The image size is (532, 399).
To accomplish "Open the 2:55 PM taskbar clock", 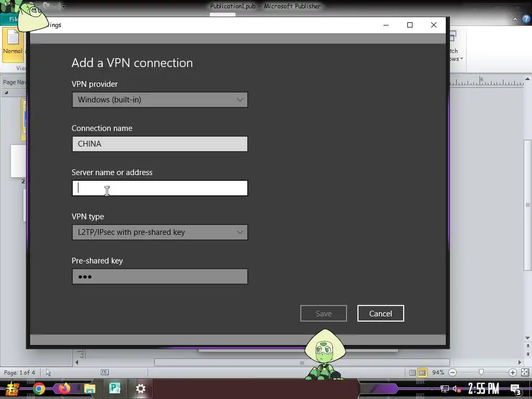I will coord(484,389).
